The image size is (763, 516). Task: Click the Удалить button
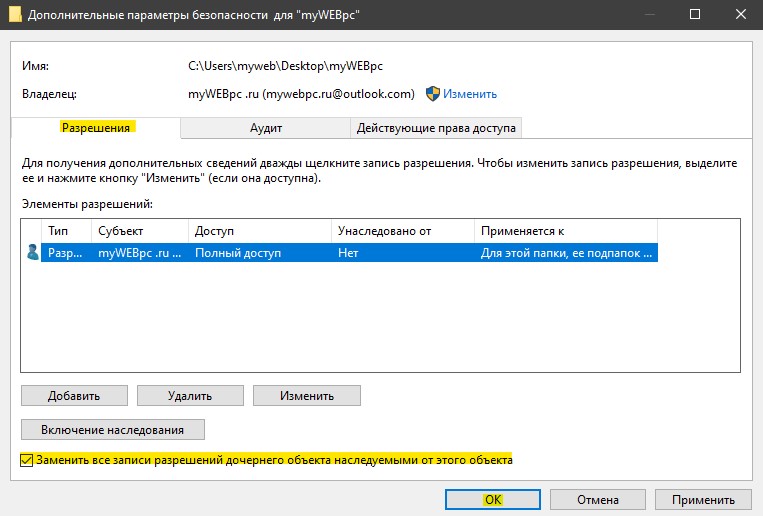(190, 396)
